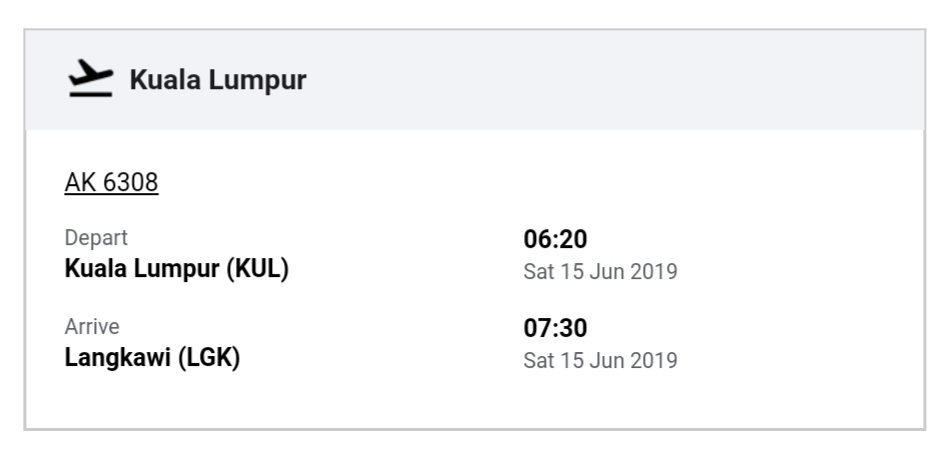Image resolution: width=947 pixels, height=468 pixels.
Task: Click the KUL airport code text
Action: 262,269
